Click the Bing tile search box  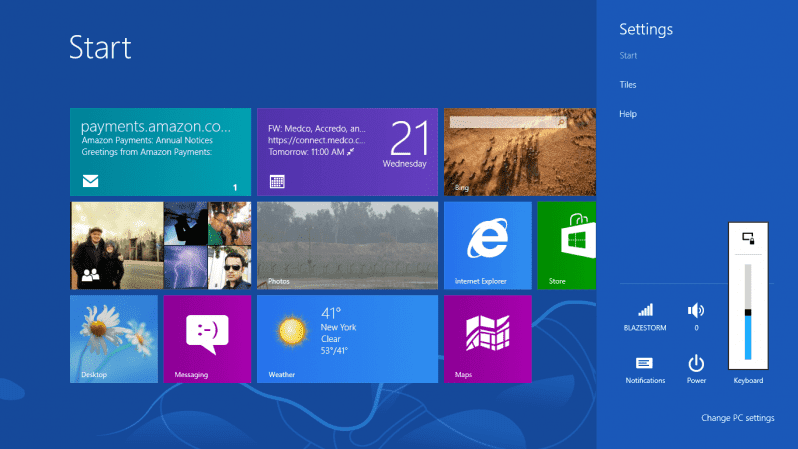click(x=508, y=122)
